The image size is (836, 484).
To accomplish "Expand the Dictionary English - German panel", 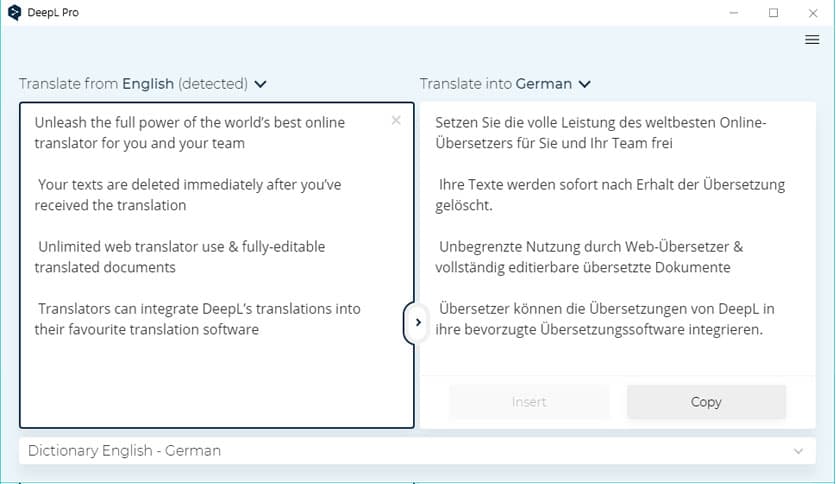I will tap(417, 451).
